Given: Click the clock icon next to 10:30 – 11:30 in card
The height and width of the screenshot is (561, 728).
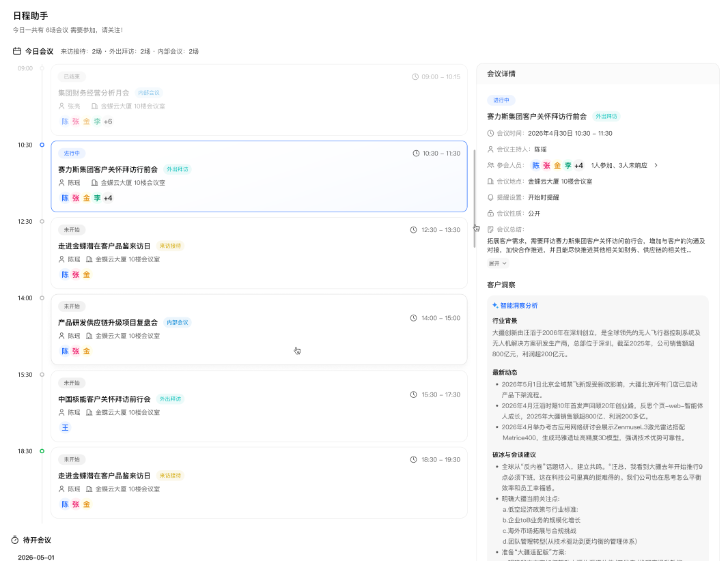Looking at the screenshot, I should tap(416, 153).
